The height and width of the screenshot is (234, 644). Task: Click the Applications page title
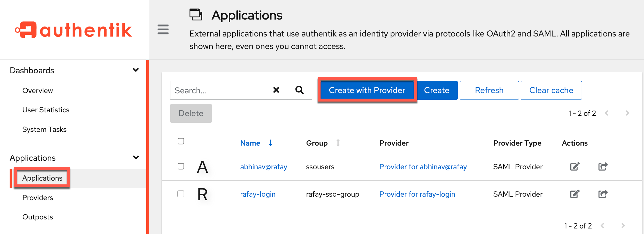pos(247,15)
